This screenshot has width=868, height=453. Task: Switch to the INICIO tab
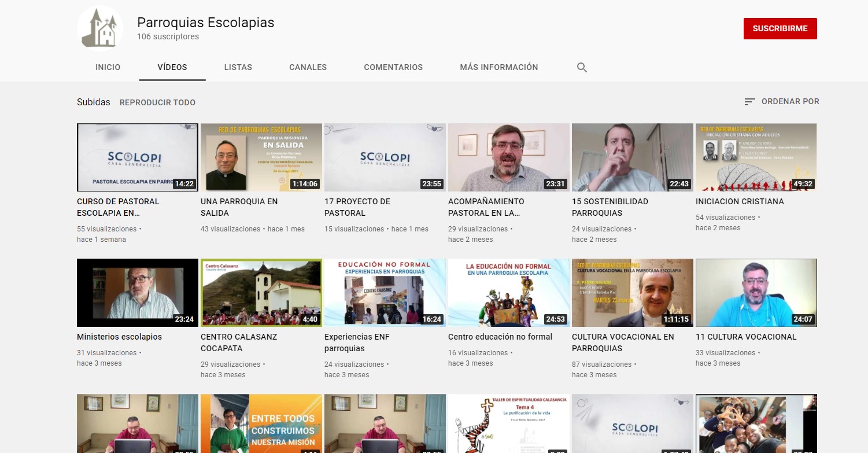(108, 67)
